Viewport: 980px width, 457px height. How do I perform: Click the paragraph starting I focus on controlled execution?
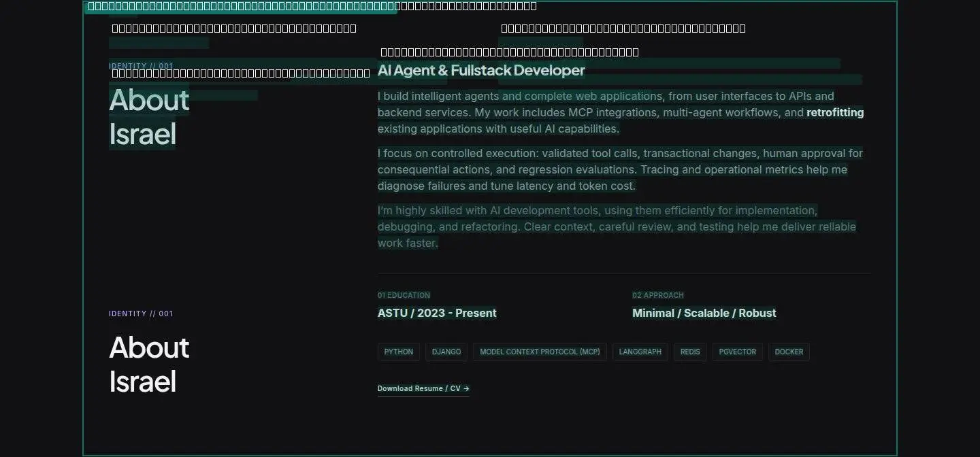(620, 170)
